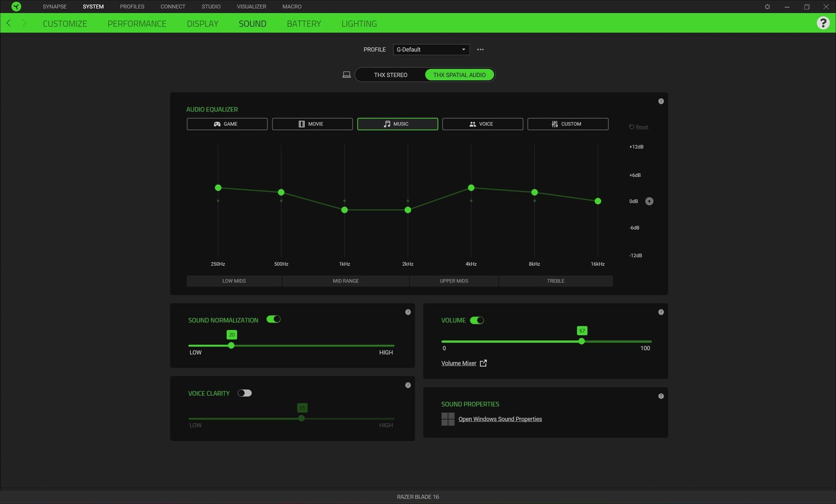Switch to THX Stereo mode
The height and width of the screenshot is (504, 836).
(x=390, y=75)
